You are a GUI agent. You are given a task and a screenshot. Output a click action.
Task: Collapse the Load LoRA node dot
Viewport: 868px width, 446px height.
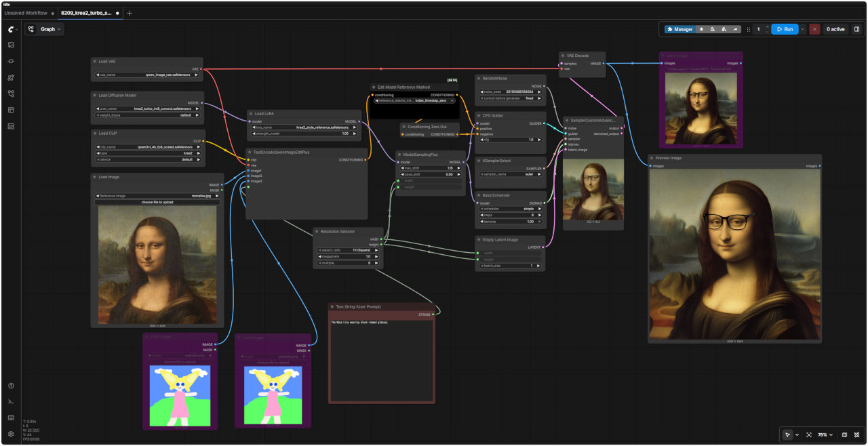tap(250, 114)
